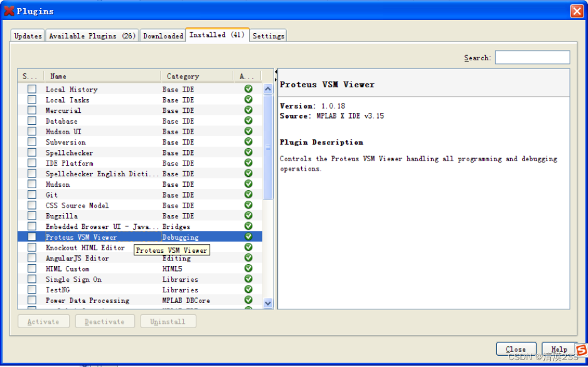The width and height of the screenshot is (588, 367).
Task: Select the Bugzilla plugin row
Action: tap(140, 216)
